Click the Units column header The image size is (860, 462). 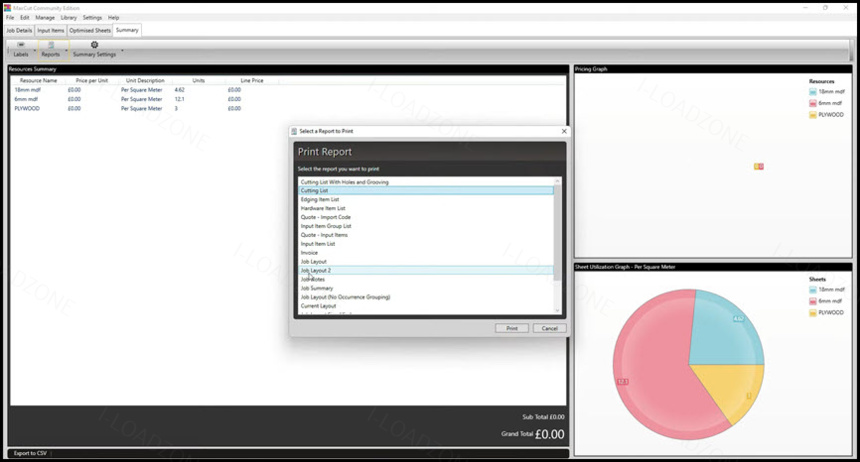pos(199,80)
